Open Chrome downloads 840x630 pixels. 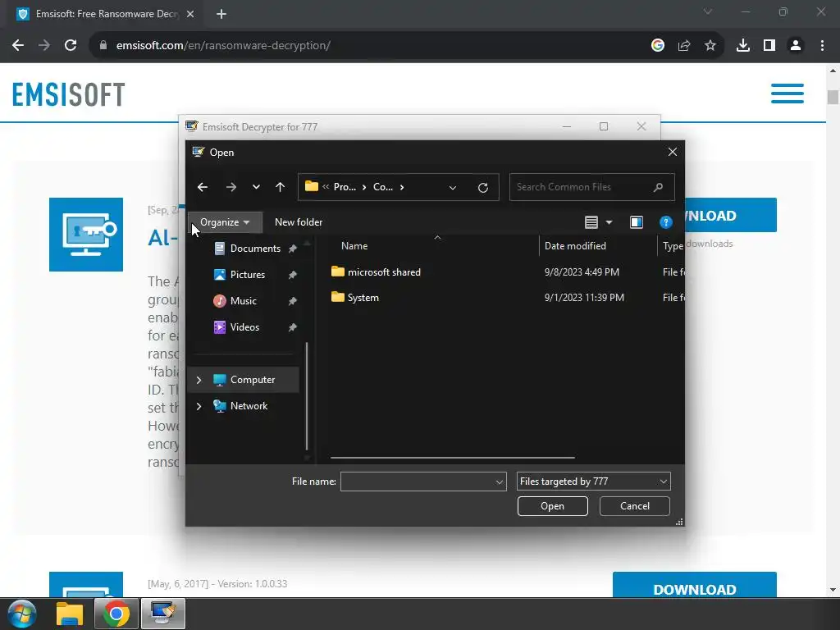tap(742, 46)
